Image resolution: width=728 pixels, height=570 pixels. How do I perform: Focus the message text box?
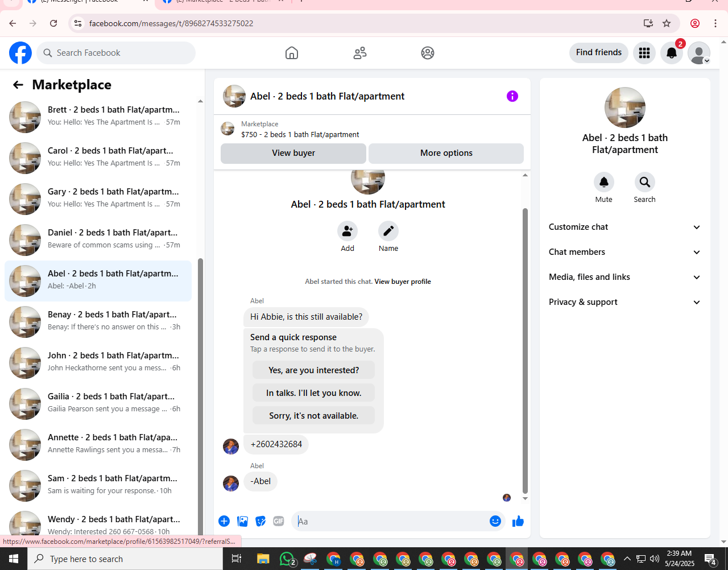click(x=390, y=521)
